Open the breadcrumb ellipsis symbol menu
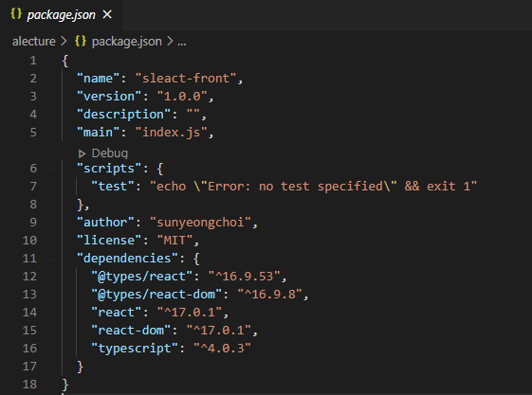Viewport: 532px width, 395px height. coord(182,43)
